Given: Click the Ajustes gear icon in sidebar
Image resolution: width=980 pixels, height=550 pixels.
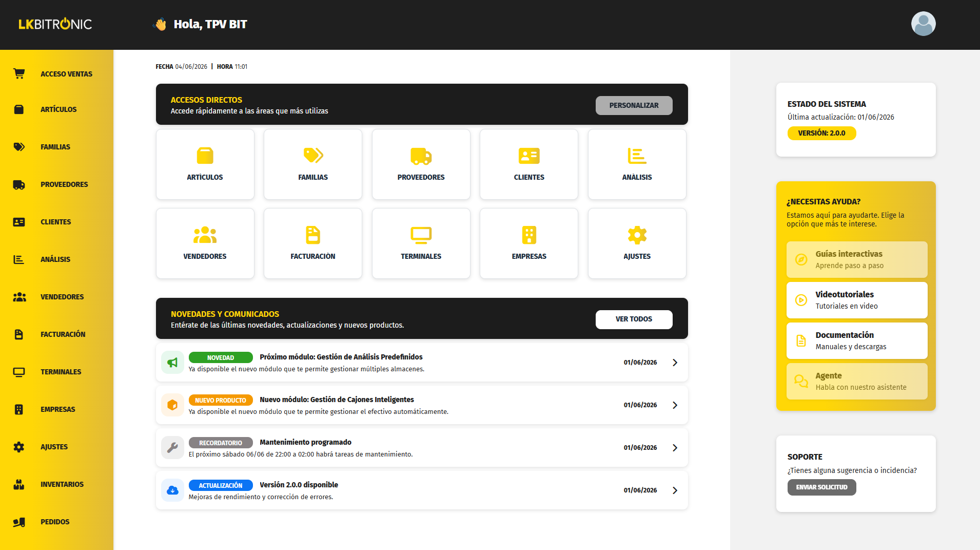Looking at the screenshot, I should point(19,447).
